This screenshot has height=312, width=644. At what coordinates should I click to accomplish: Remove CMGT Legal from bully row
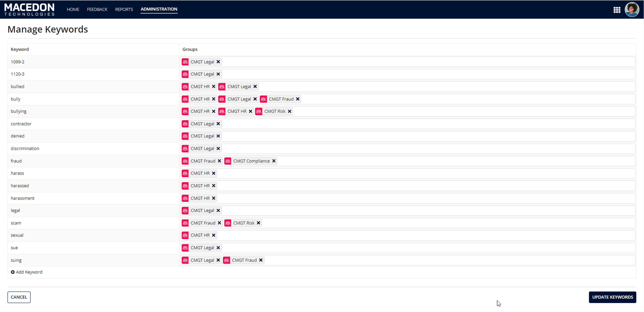coord(255,99)
